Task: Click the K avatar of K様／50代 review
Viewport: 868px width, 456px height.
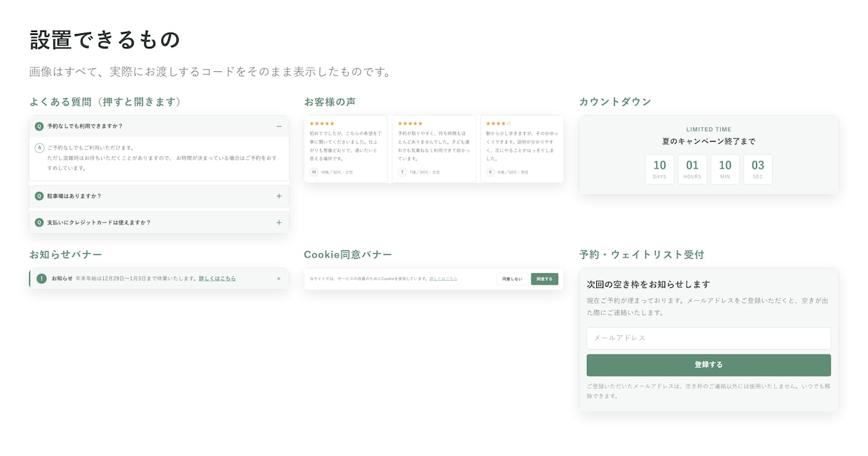Action: [490, 172]
